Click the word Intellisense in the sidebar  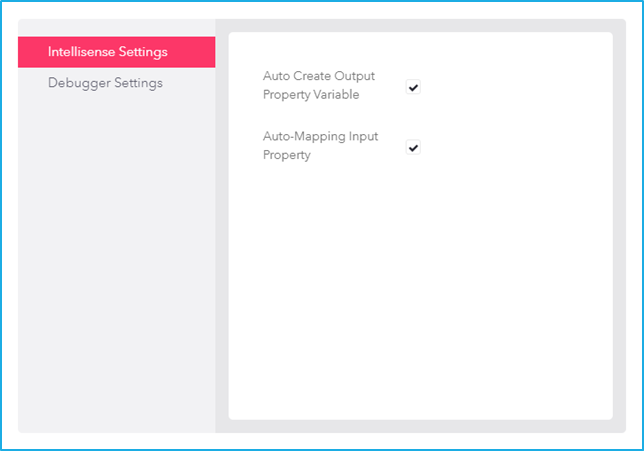(x=81, y=52)
